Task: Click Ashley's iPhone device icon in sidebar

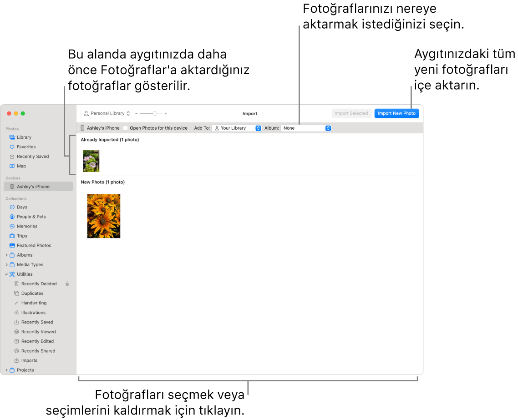Action: pyautogui.click(x=12, y=187)
